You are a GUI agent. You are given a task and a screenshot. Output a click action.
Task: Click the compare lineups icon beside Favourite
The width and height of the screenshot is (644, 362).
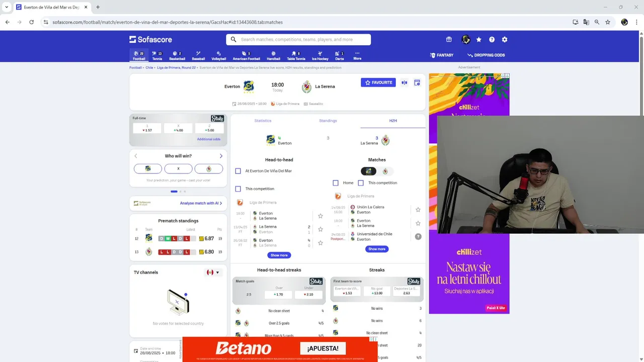[404, 82]
